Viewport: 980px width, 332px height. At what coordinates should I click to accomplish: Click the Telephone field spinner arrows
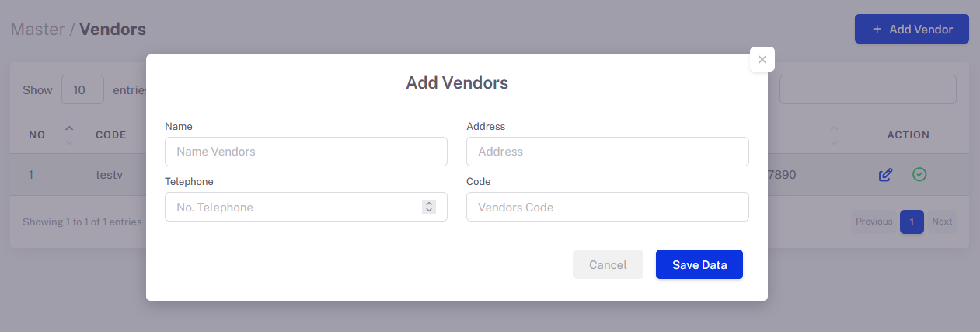click(x=429, y=207)
